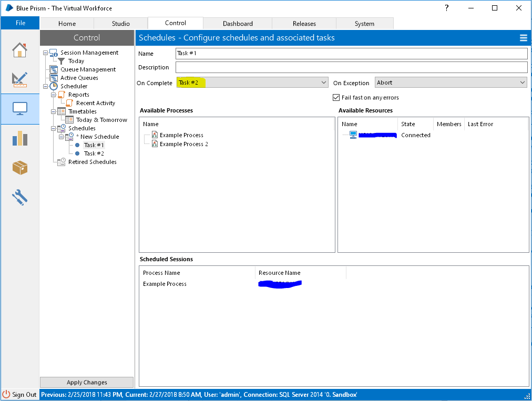Click Sign Out at the bottom left
This screenshot has width=532, height=401.
tap(21, 394)
